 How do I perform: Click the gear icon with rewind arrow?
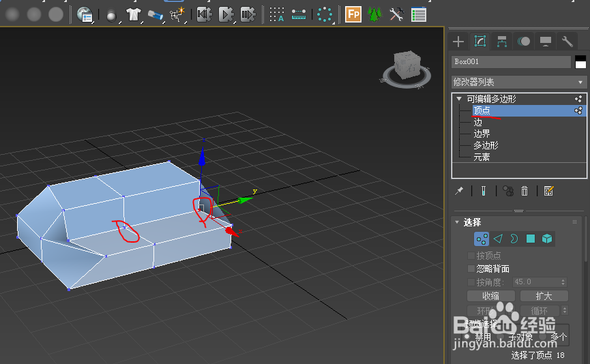(x=205, y=15)
